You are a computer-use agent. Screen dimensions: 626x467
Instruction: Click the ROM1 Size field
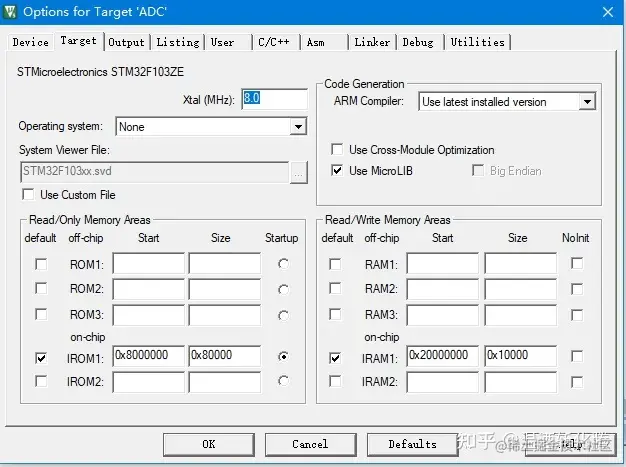point(225,263)
